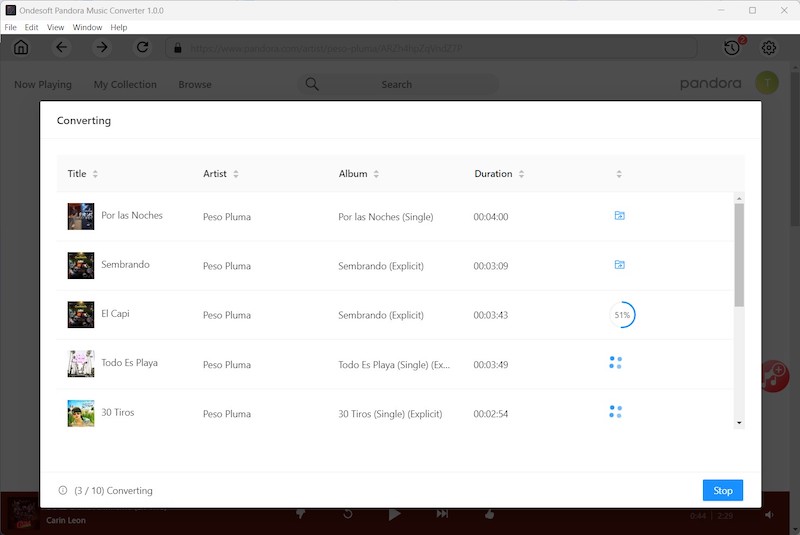800x535 pixels.
Task: Click the padlock icon in the address bar
Action: 178,48
